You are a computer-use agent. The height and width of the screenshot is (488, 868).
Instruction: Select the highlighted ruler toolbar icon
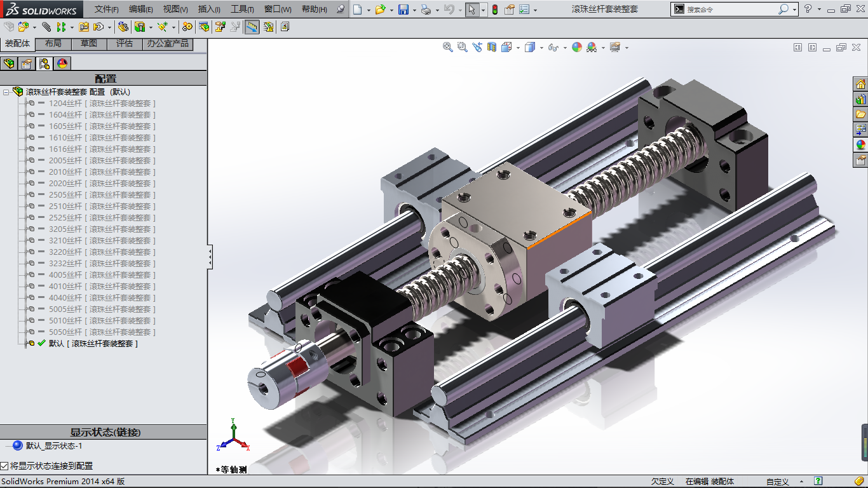coord(252,27)
